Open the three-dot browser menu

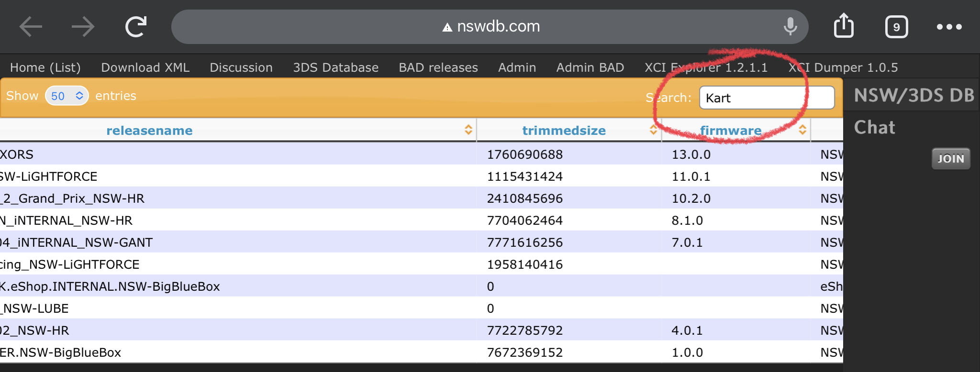tap(949, 27)
